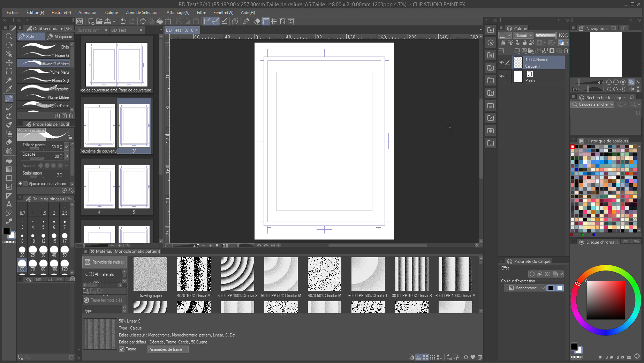This screenshot has height=363, width=644.
Task: Create new layer folder in Calque panel
Action: (x=531, y=51)
